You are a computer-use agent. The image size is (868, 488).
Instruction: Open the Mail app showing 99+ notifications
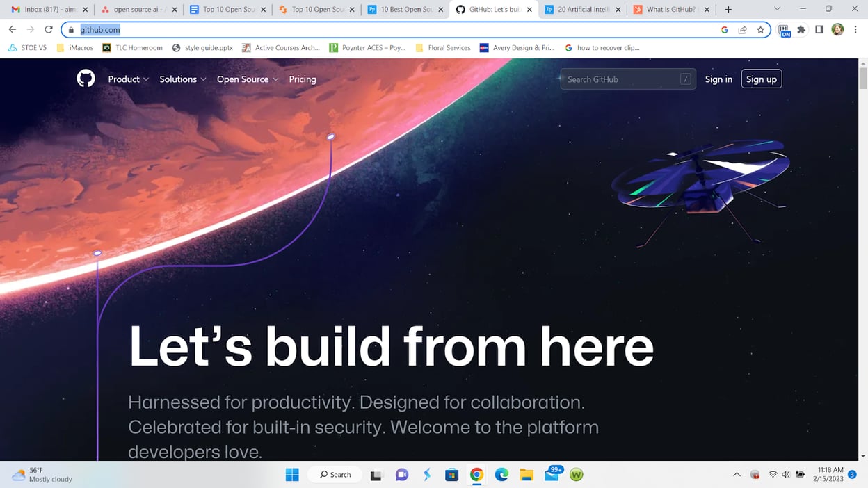tap(552, 474)
